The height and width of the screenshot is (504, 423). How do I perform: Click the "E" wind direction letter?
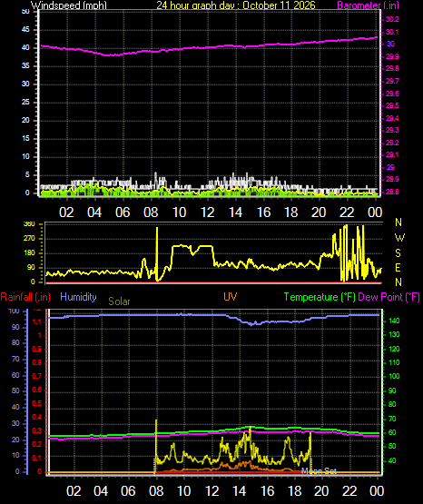pos(398,267)
